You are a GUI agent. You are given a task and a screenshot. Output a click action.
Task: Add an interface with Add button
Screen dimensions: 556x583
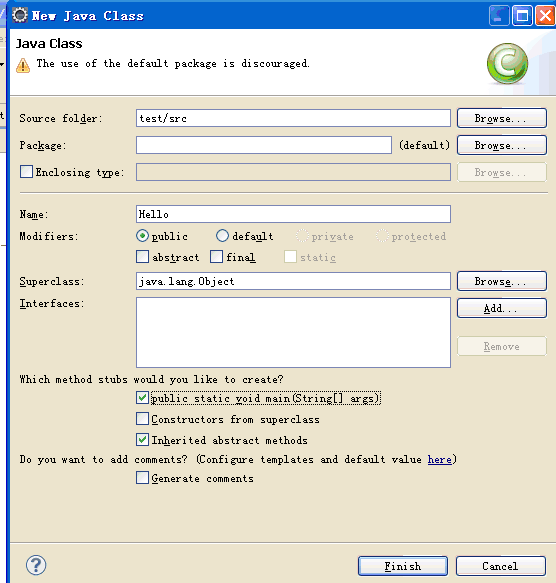[x=502, y=308]
